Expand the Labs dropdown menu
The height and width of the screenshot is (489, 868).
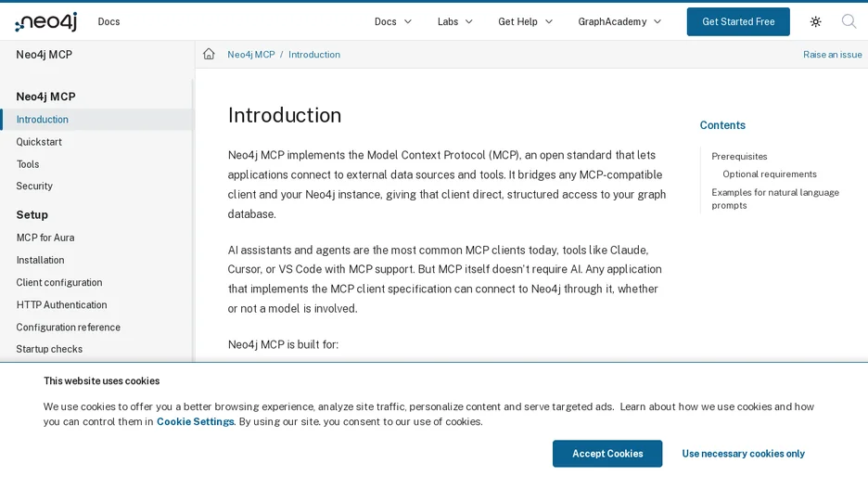(455, 21)
